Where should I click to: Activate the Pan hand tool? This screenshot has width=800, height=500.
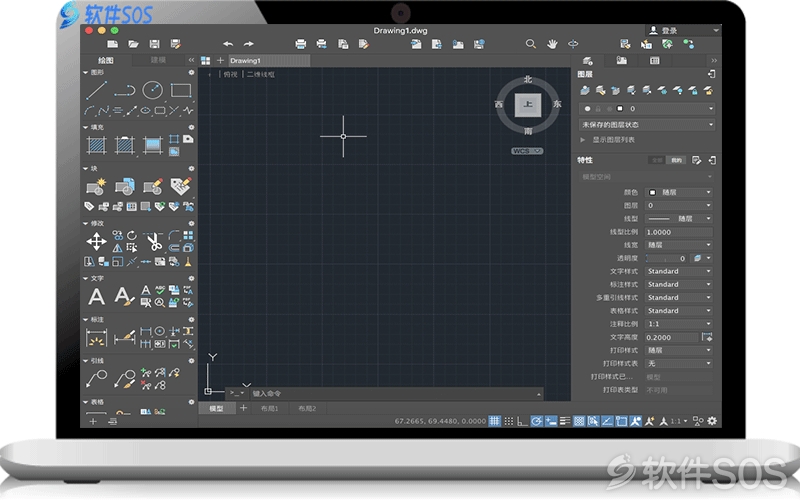coord(552,44)
